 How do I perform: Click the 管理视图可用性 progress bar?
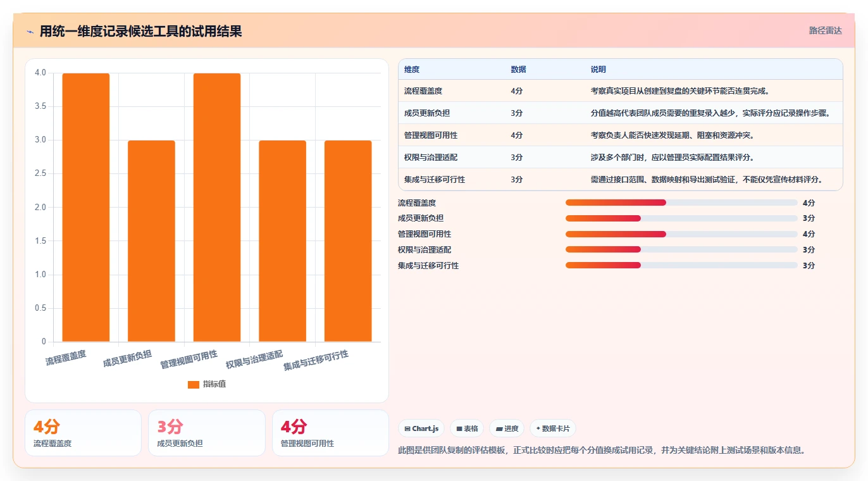pyautogui.click(x=681, y=234)
